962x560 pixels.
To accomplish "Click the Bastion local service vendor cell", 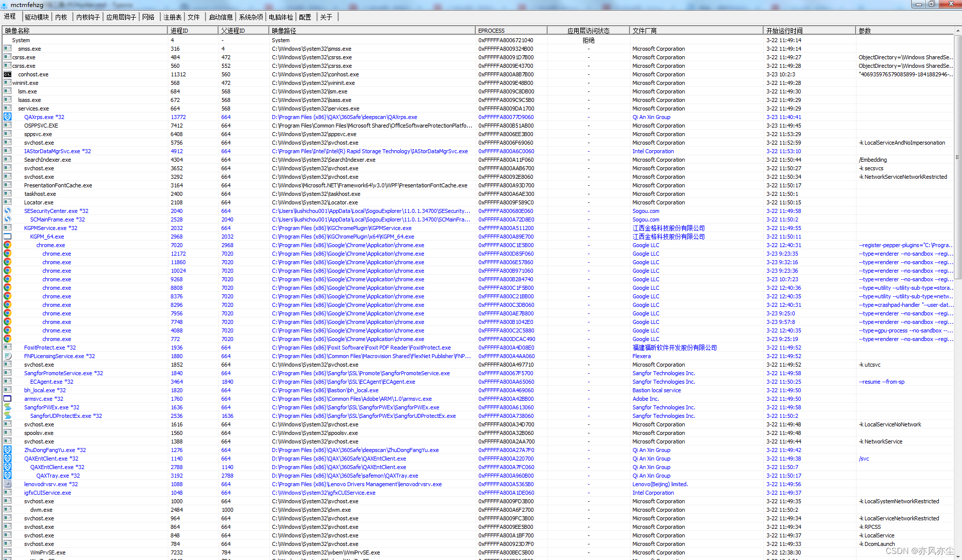I will pyautogui.click(x=657, y=390).
